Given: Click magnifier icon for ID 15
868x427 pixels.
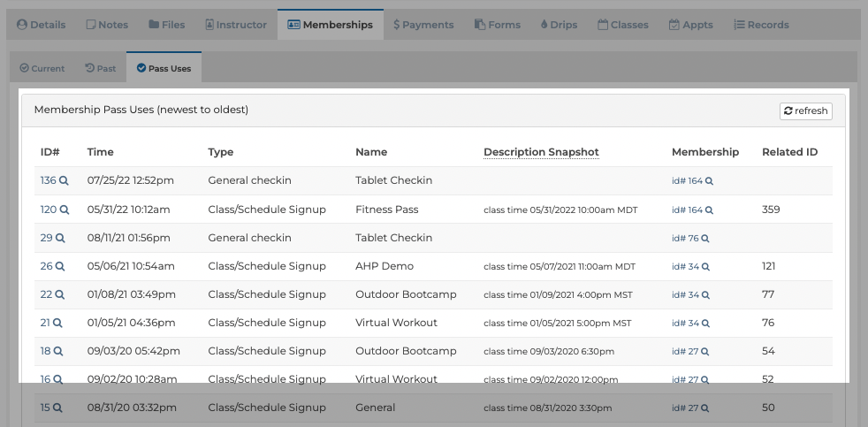Looking at the screenshot, I should coord(57,408).
